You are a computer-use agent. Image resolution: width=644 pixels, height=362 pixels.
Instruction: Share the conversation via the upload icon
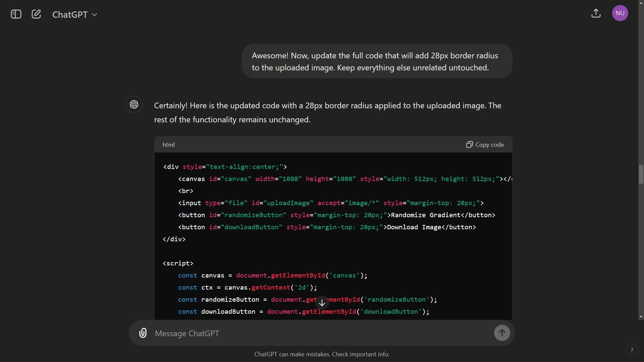tap(596, 13)
